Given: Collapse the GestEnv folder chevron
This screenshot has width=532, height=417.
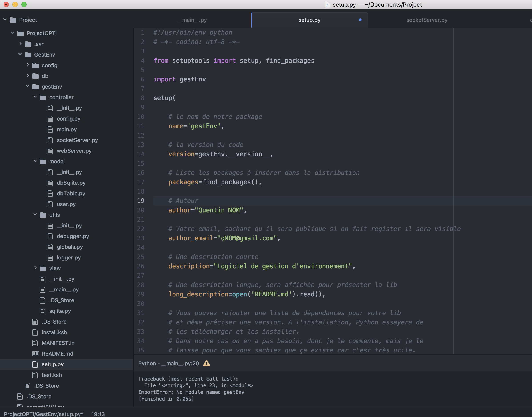Looking at the screenshot, I should point(20,54).
